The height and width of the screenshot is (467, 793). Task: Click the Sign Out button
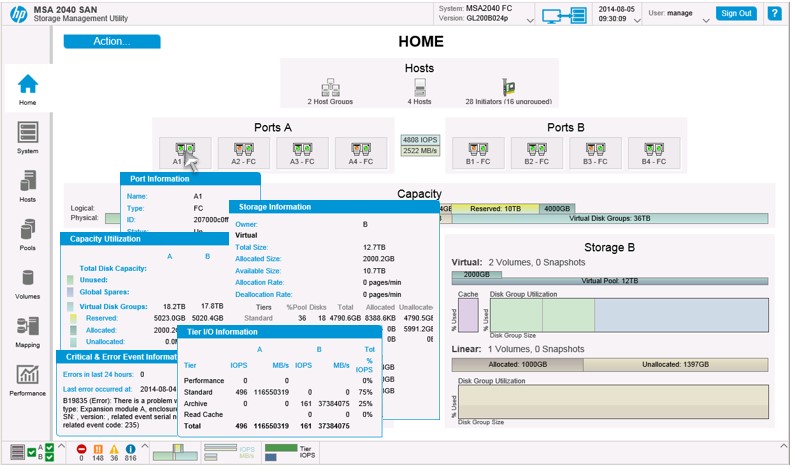point(736,14)
